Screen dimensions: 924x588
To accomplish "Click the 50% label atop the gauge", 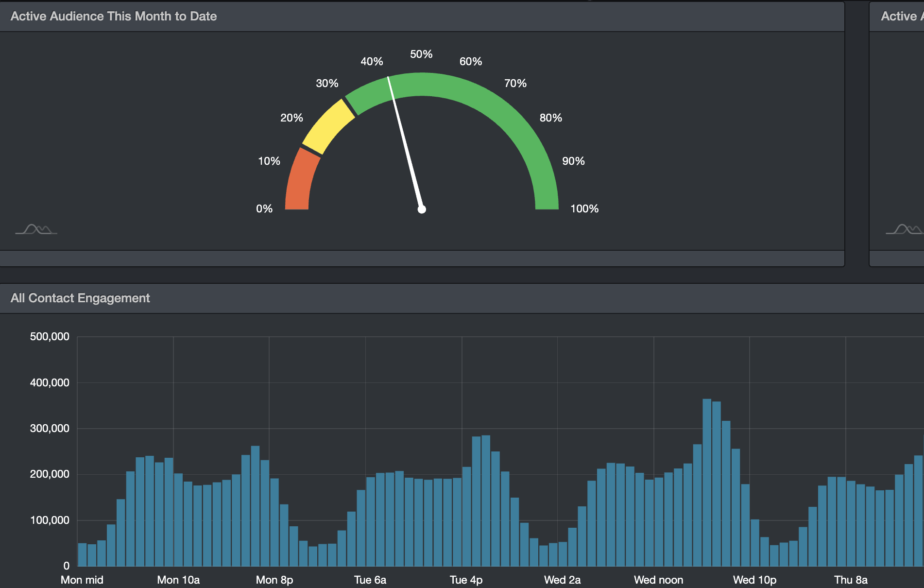I will [421, 54].
